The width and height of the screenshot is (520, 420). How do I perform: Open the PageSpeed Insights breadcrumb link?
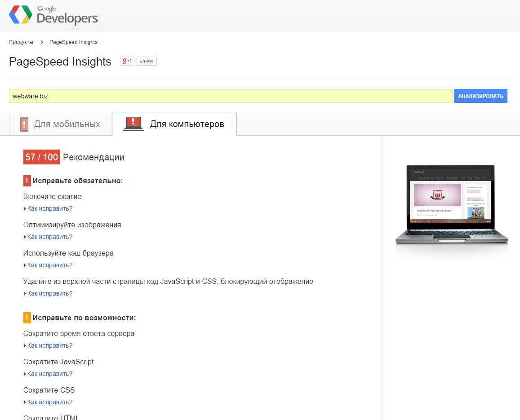73,42
